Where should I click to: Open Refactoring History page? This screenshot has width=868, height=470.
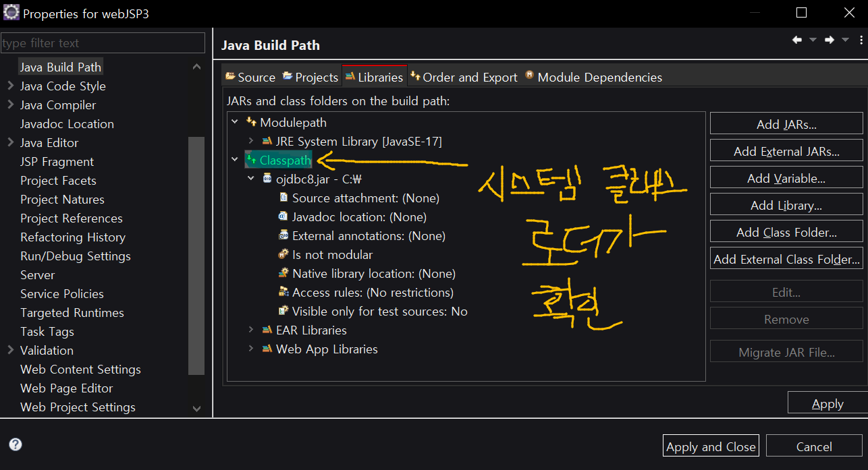click(73, 237)
